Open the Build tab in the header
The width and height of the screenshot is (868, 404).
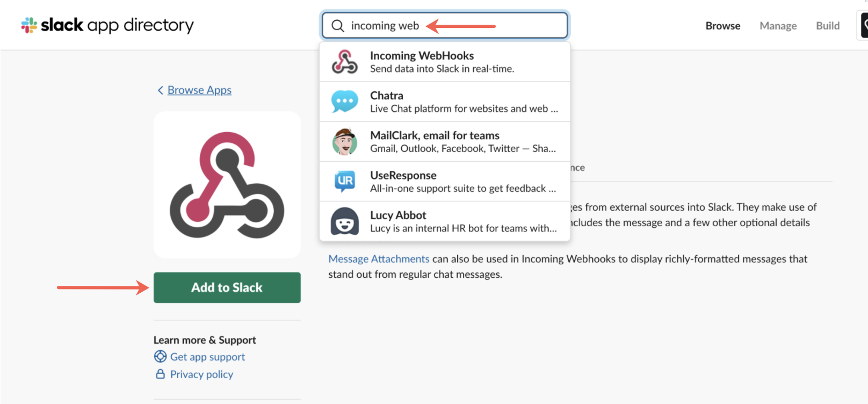828,26
